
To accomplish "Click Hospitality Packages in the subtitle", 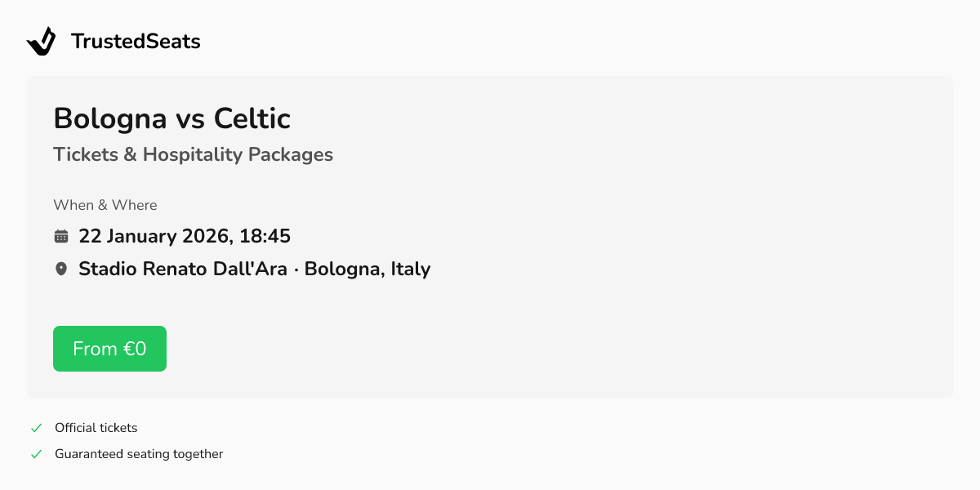I will tap(238, 154).
